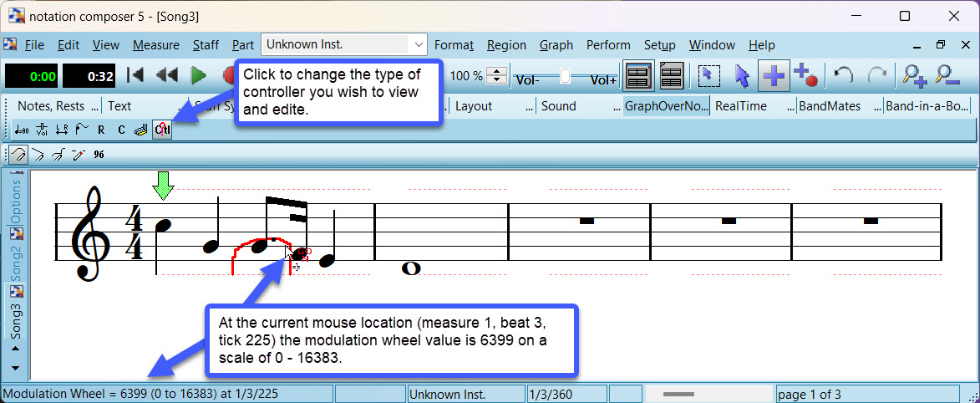The width and height of the screenshot is (980, 403).
Task: Click the Undo arrow icon
Action: (x=843, y=76)
